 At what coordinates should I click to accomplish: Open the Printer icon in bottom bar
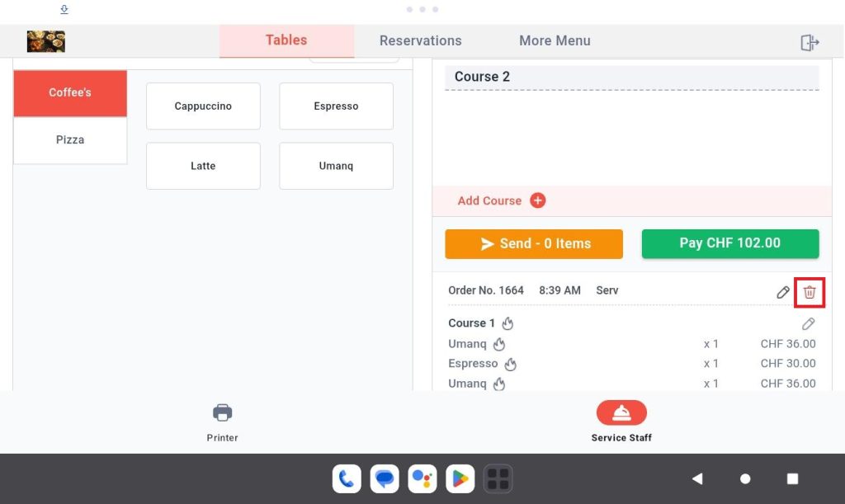point(222,413)
